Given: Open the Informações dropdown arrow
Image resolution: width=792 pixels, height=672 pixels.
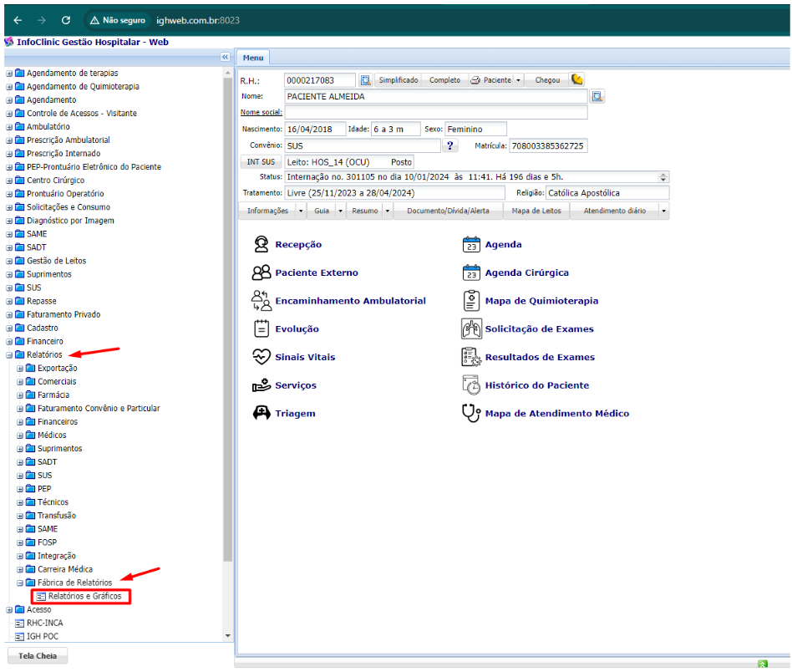Looking at the screenshot, I should tap(301, 211).
